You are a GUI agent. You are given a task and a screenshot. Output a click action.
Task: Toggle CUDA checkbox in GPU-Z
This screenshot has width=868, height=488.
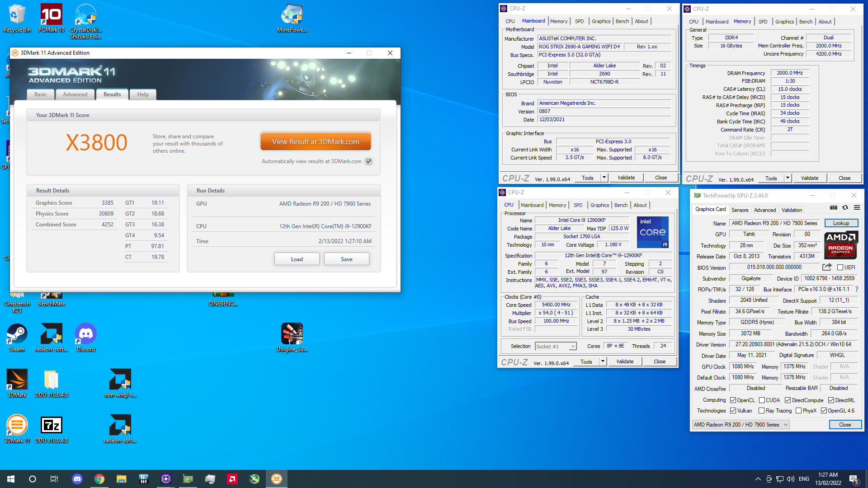pos(762,400)
